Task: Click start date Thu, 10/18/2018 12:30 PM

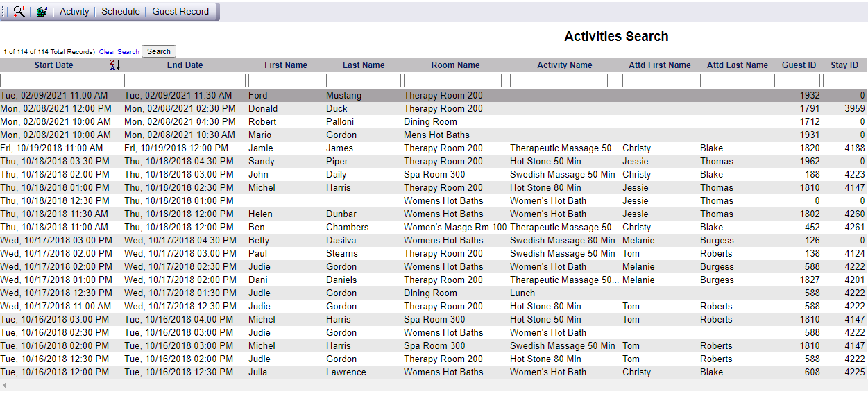Action: [55, 200]
